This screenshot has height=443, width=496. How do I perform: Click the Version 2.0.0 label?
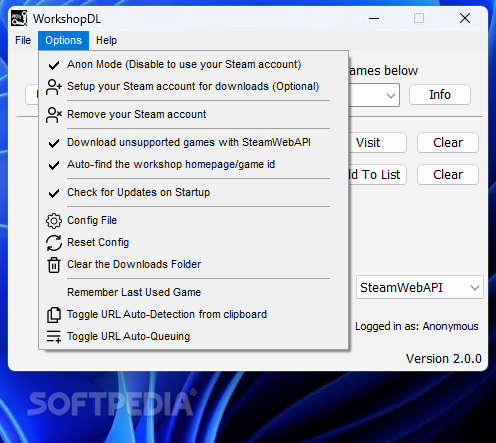(444, 359)
